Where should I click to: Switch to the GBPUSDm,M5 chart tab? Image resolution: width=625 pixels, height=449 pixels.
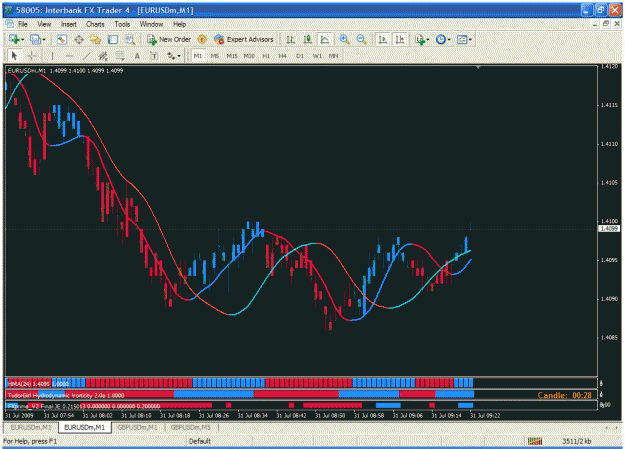(x=191, y=427)
